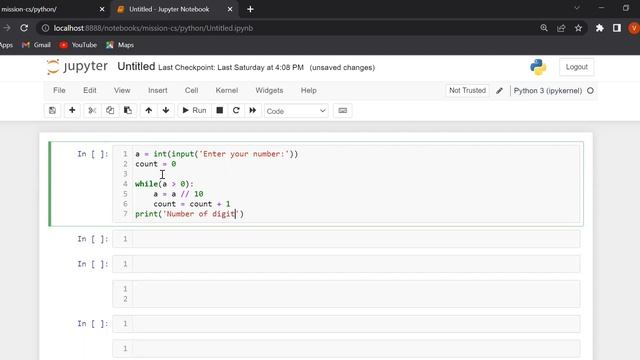Image resolution: width=640 pixels, height=360 pixels.
Task: Click the Last Checkpoint text
Action: coord(231,67)
